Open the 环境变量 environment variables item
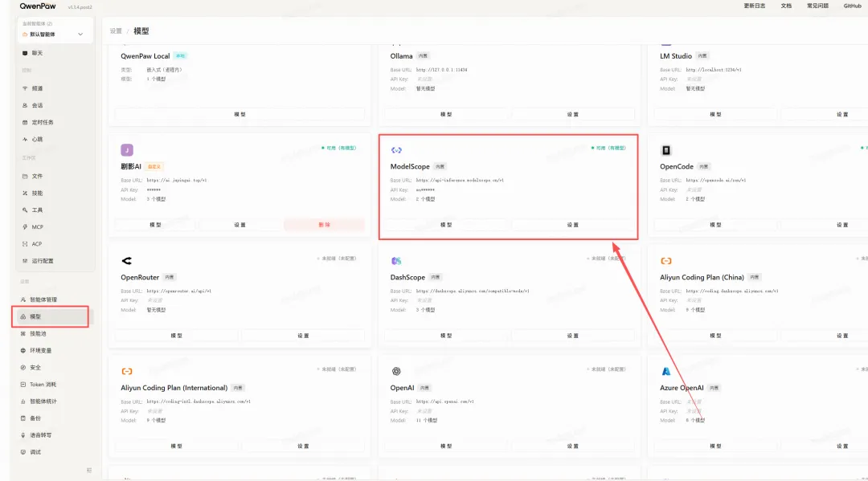This screenshot has width=868, height=481. click(53, 351)
